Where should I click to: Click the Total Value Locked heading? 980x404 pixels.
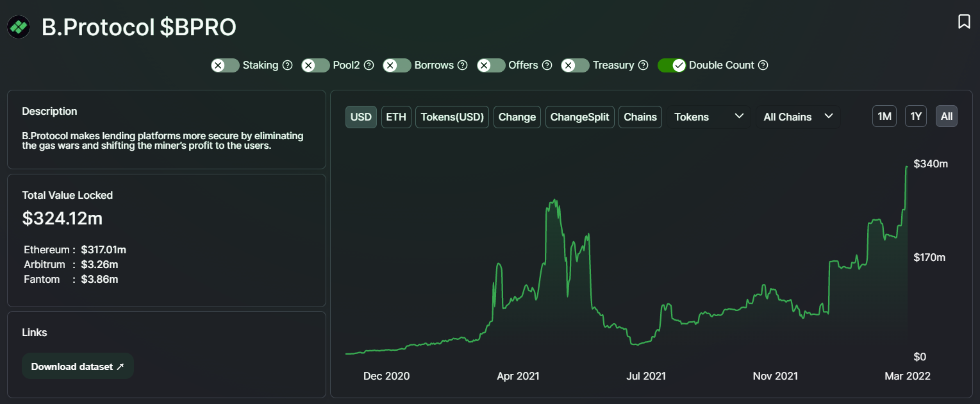67,195
